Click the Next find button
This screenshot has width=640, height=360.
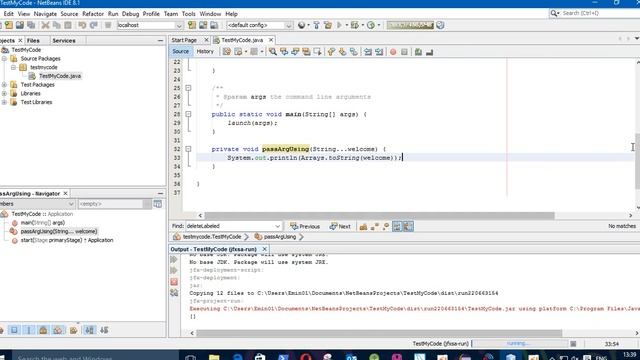pyautogui.click(x=340, y=226)
